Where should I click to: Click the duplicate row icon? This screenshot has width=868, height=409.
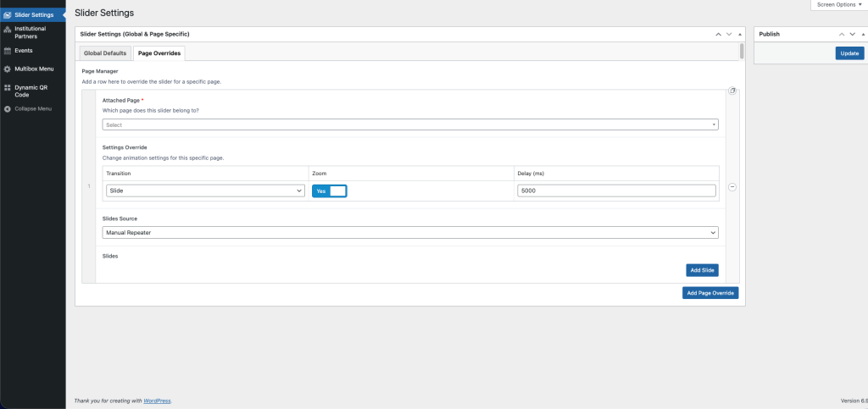pos(732,91)
